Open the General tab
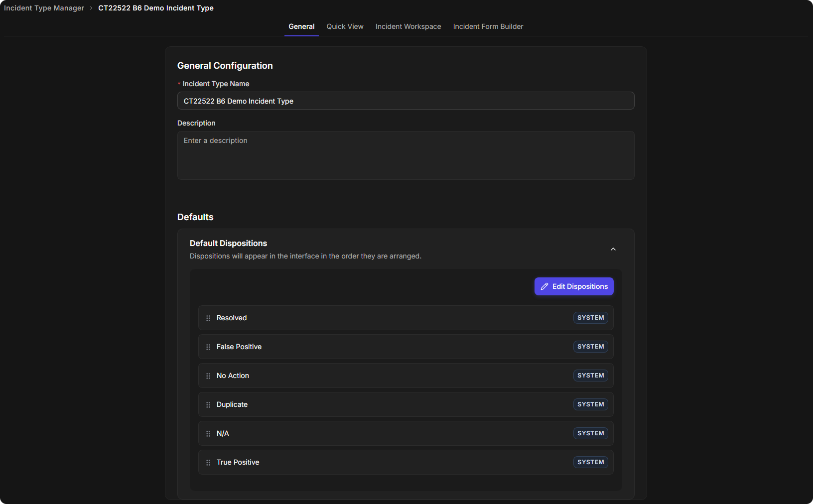The image size is (813, 504). point(301,26)
